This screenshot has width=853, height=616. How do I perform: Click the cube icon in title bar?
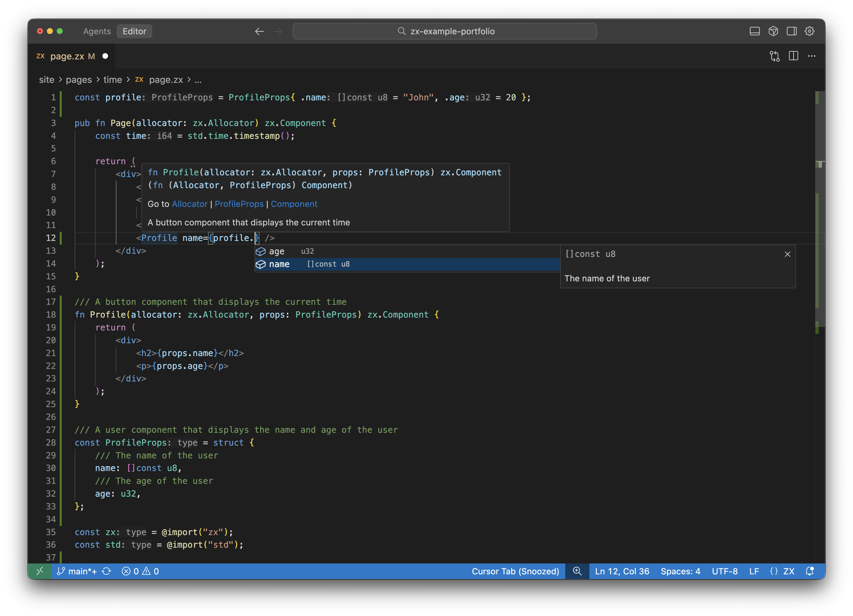pyautogui.click(x=773, y=31)
